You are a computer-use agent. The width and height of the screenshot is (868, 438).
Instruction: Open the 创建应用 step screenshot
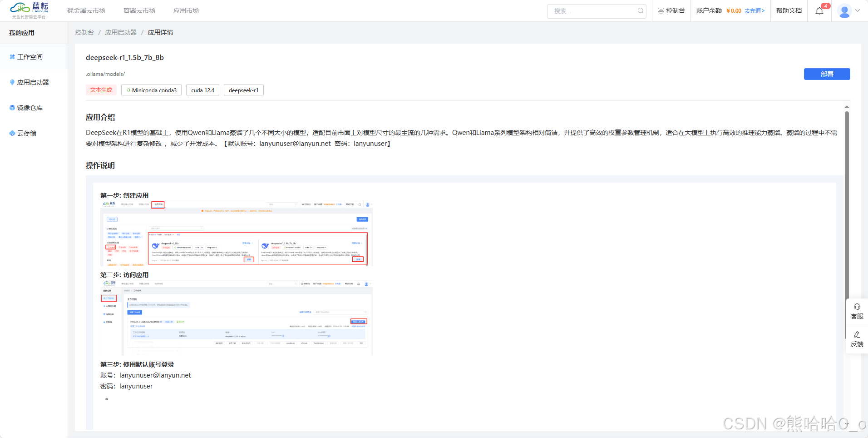237,234
